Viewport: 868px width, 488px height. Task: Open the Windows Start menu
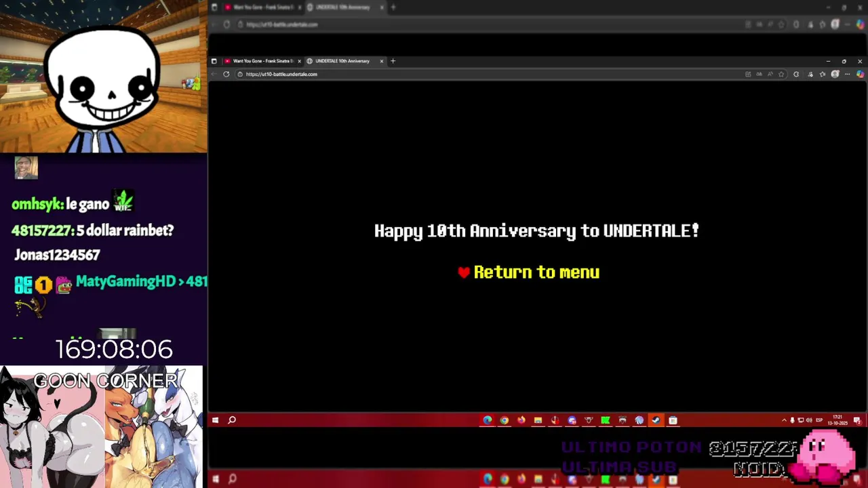pos(215,420)
